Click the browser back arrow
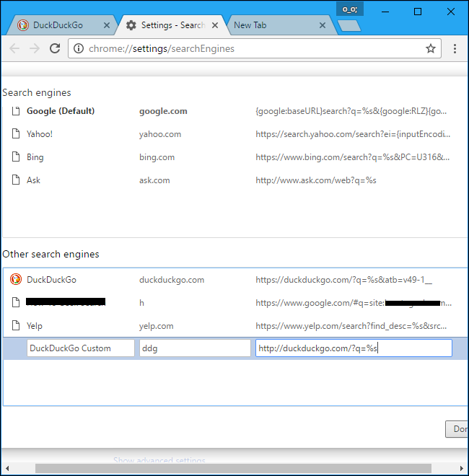Image resolution: width=469 pixels, height=476 pixels. point(14,48)
